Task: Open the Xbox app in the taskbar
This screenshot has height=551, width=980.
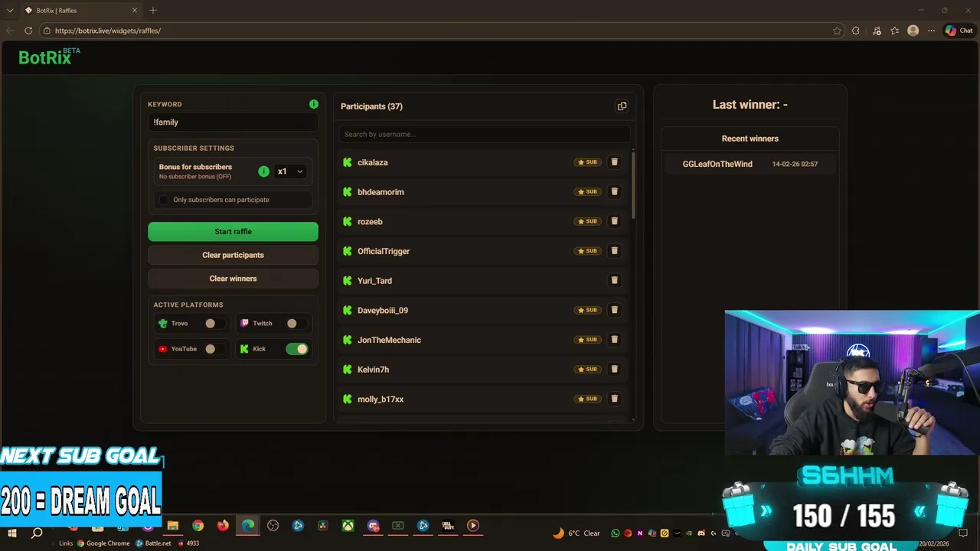Action: point(348,526)
